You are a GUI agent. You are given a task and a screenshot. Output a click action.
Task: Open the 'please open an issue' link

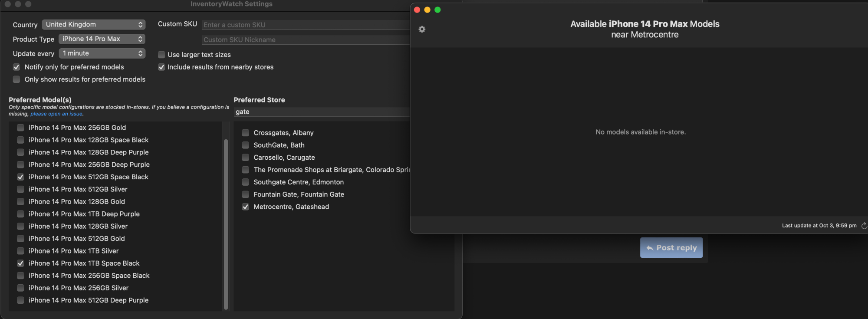56,114
